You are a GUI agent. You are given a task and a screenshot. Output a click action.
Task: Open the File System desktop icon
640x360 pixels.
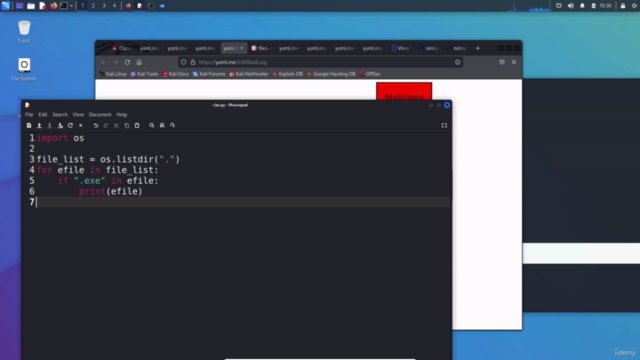[x=24, y=69]
